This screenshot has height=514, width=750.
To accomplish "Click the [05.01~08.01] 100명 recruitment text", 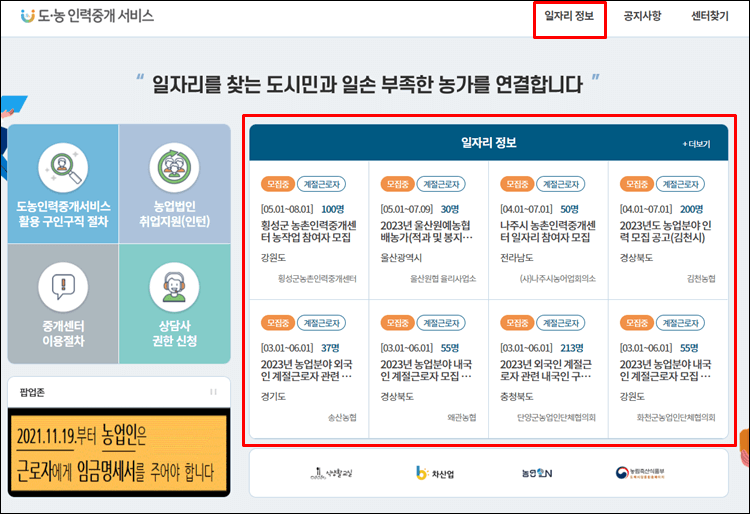I will (x=302, y=209).
